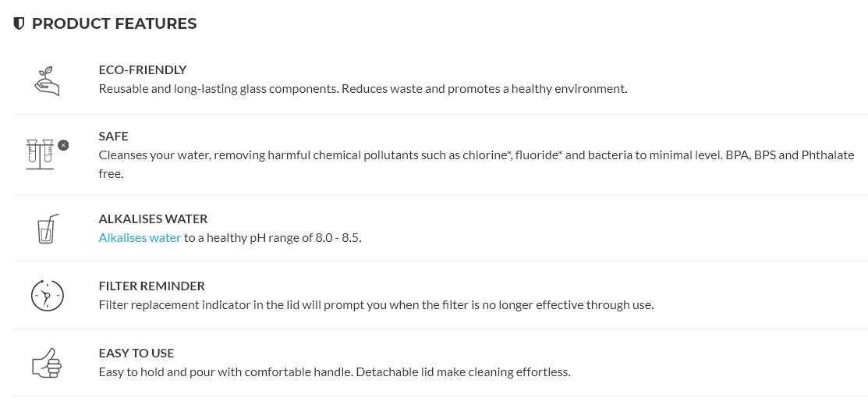
Task: Click the small X badge near test tubes
Action: point(63,145)
